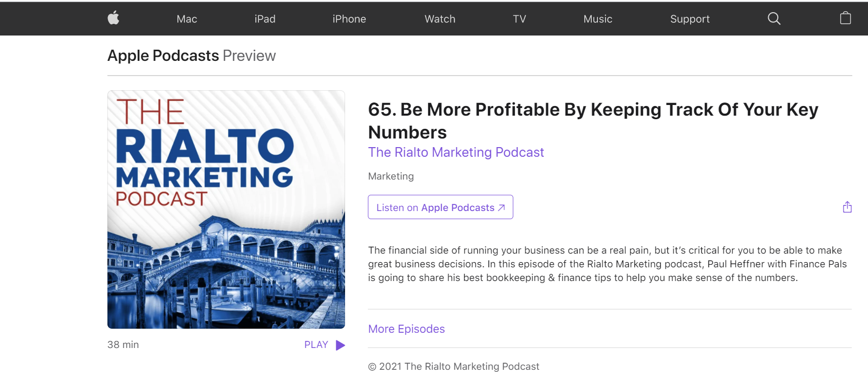The image size is (868, 384).
Task: Click the episode title '65. Be More Profitable'
Action: pyautogui.click(x=593, y=121)
